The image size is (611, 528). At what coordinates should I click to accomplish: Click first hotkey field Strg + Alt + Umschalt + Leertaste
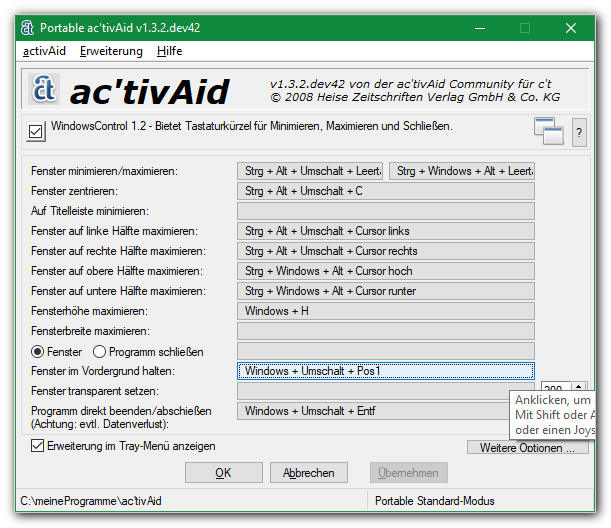[310, 171]
